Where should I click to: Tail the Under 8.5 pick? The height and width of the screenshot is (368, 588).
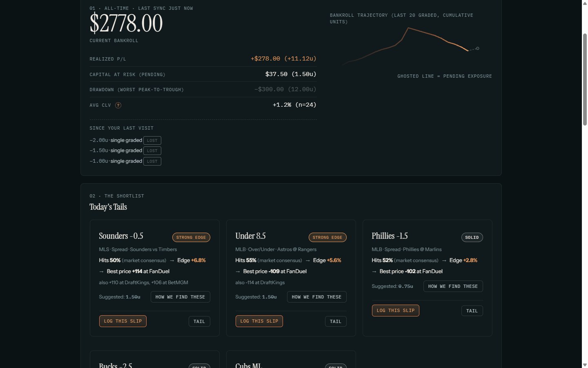tap(336, 321)
